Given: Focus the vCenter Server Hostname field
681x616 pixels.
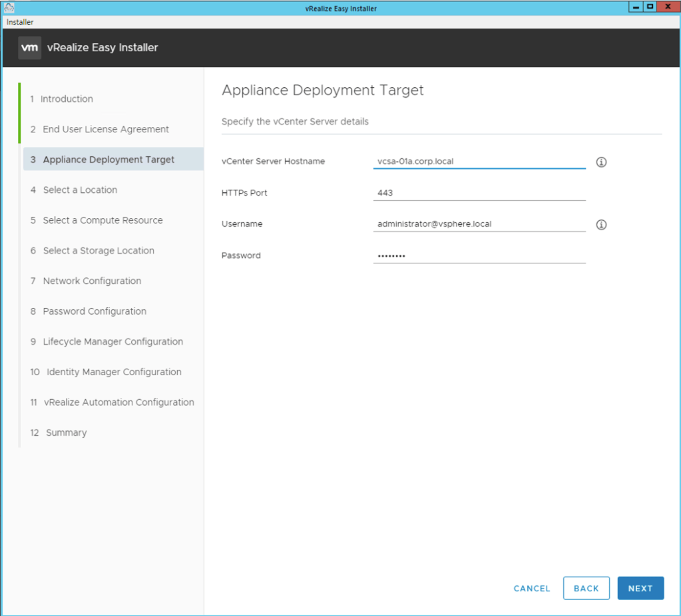Looking at the screenshot, I should [x=479, y=162].
